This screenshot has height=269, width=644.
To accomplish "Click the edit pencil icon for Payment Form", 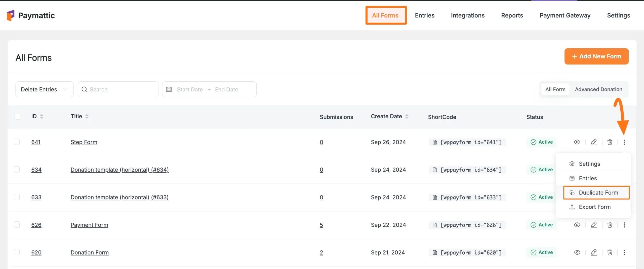I will click(594, 225).
